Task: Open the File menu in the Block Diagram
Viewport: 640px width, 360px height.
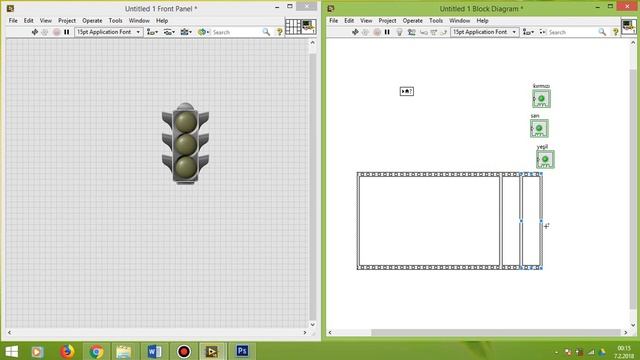Action: [333, 20]
